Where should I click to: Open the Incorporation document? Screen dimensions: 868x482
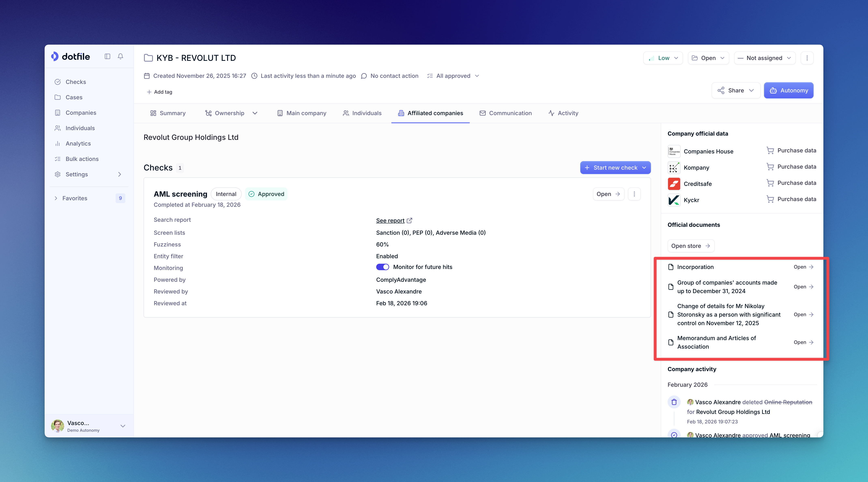click(803, 267)
